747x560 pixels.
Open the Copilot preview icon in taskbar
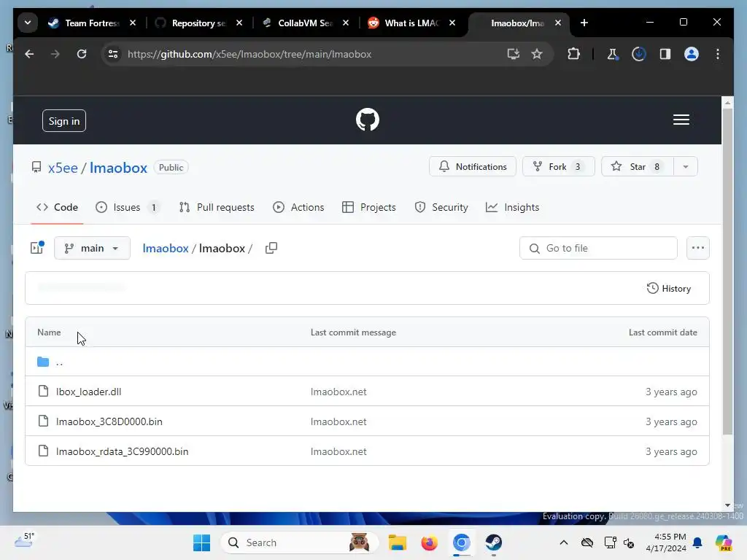[724, 542]
